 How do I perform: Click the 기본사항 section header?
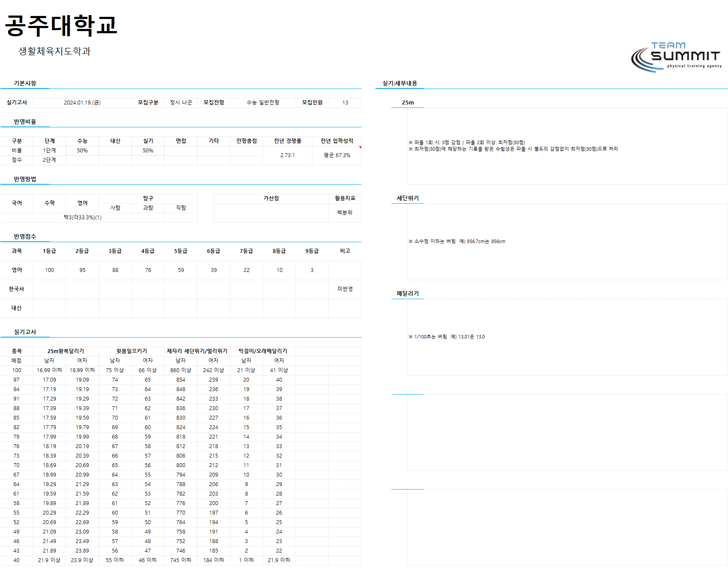(25, 83)
